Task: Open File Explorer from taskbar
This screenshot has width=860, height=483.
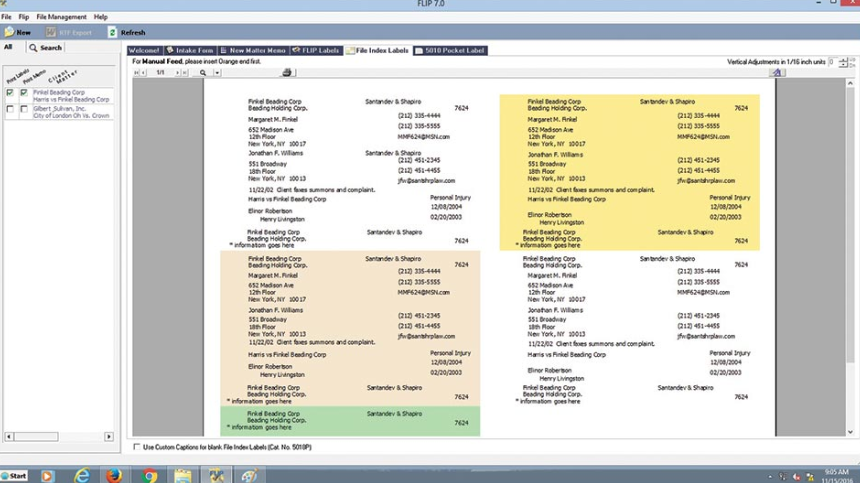Action: (x=183, y=475)
